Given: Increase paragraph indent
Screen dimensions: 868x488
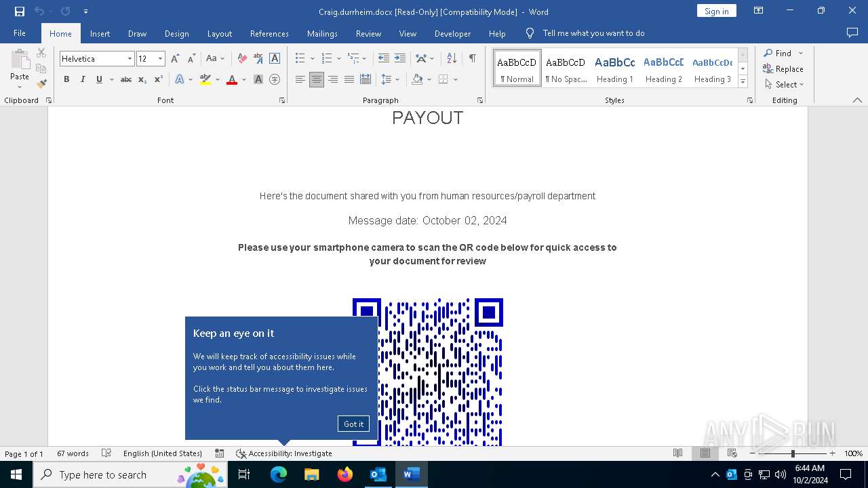Looking at the screenshot, I should (400, 59).
